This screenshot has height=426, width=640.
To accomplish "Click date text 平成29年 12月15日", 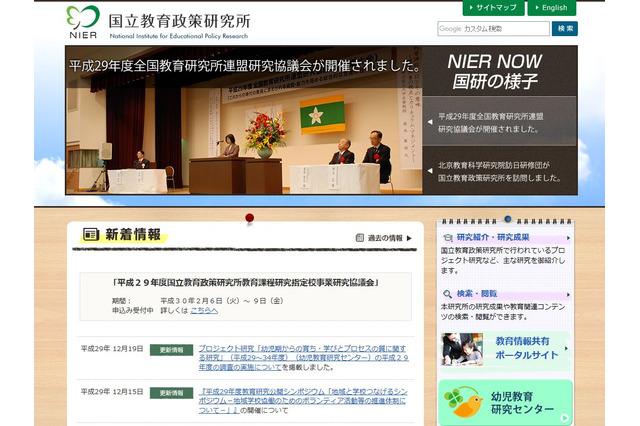I will click(x=112, y=391).
